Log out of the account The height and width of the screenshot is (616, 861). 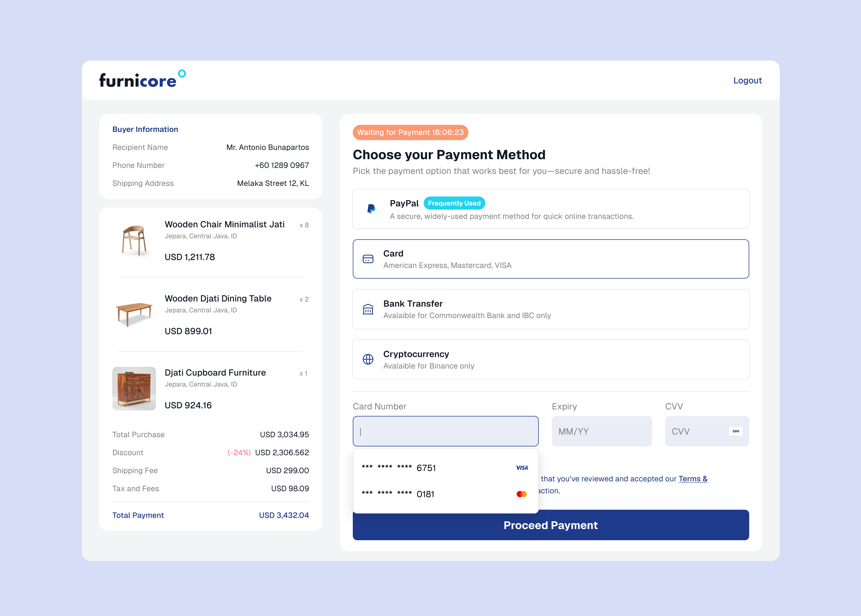pos(748,80)
